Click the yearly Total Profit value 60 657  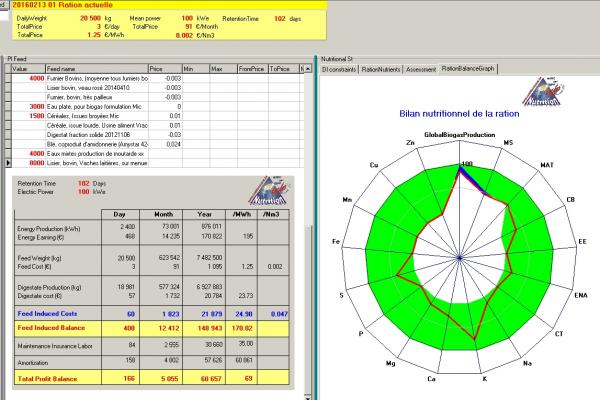[210, 379]
